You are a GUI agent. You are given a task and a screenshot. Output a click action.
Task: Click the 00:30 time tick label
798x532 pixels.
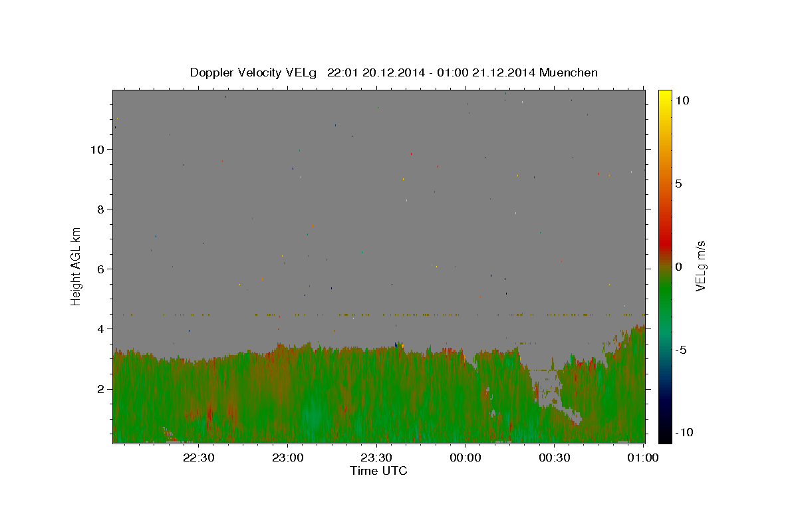tap(555, 458)
